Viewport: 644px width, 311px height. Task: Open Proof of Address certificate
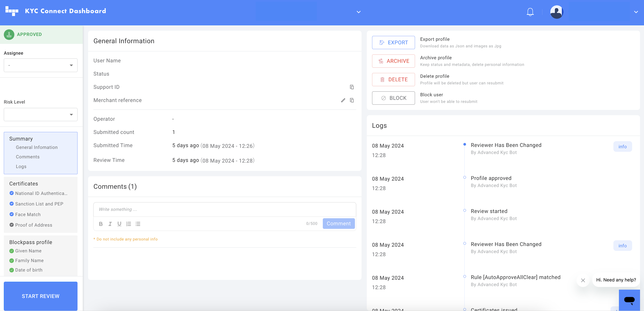34,225
